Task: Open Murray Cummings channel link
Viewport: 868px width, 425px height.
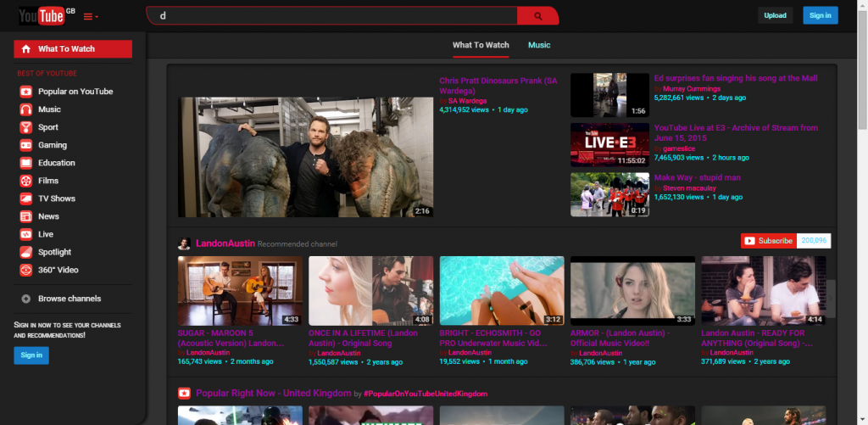Action: coord(692,89)
